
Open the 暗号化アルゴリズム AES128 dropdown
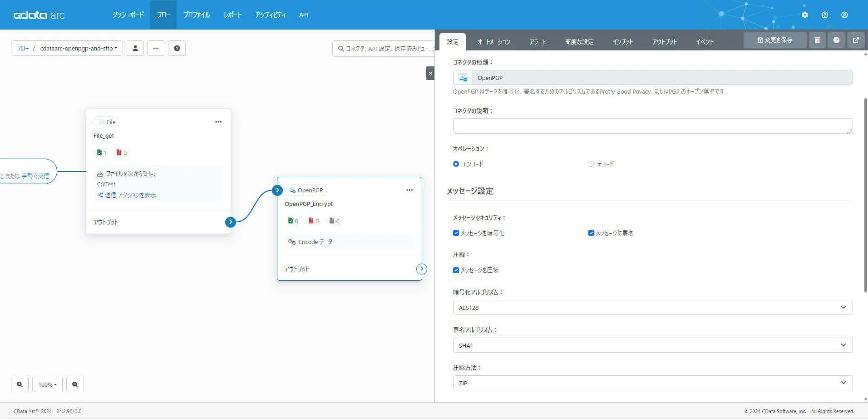pyautogui.click(x=653, y=308)
